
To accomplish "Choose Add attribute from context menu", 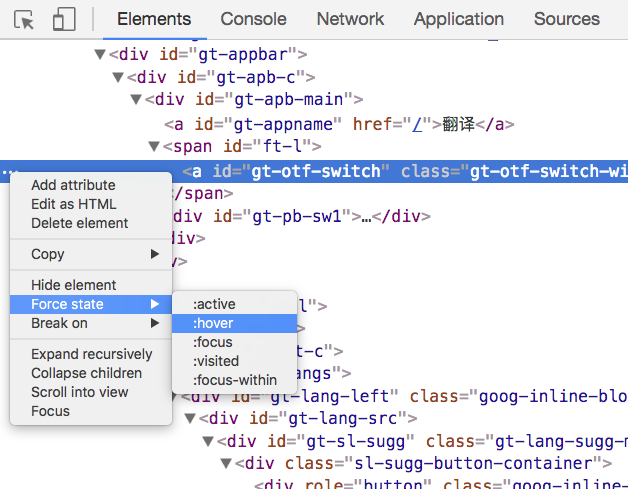I will 73,185.
